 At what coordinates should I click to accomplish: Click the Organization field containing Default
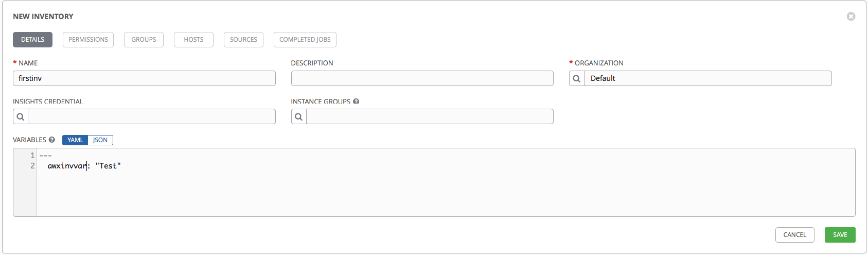click(x=707, y=78)
